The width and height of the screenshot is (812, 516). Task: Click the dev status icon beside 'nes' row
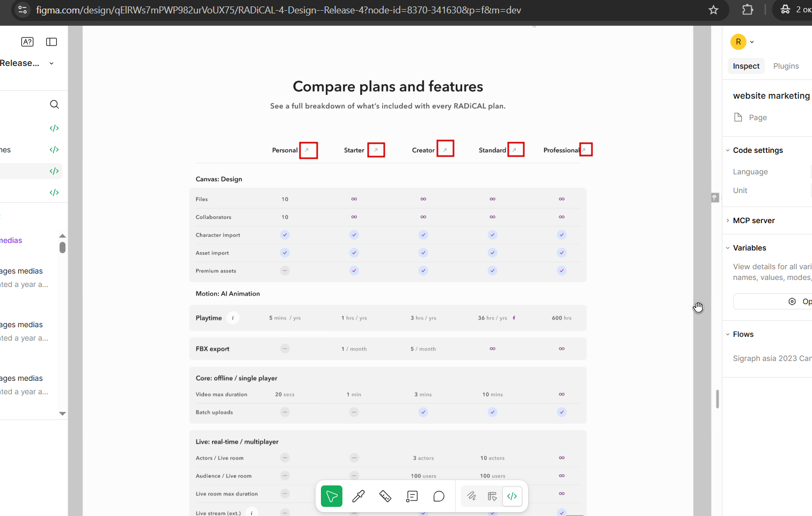click(x=54, y=150)
